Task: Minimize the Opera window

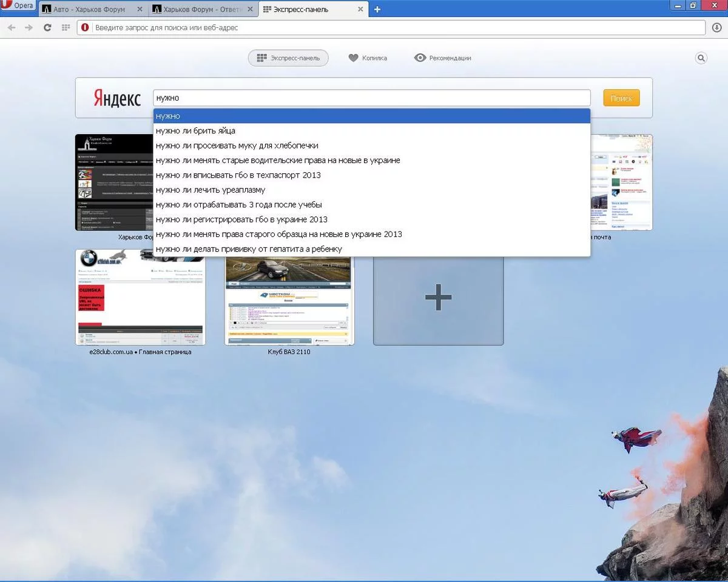Action: 679,5
